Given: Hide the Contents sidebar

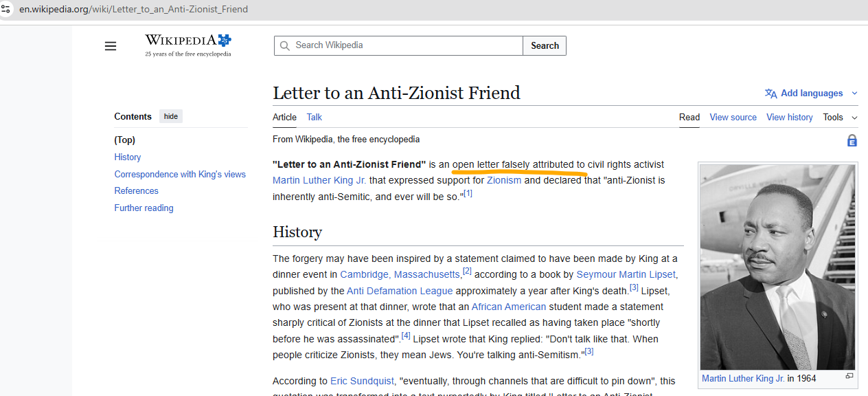Looking at the screenshot, I should tap(171, 116).
